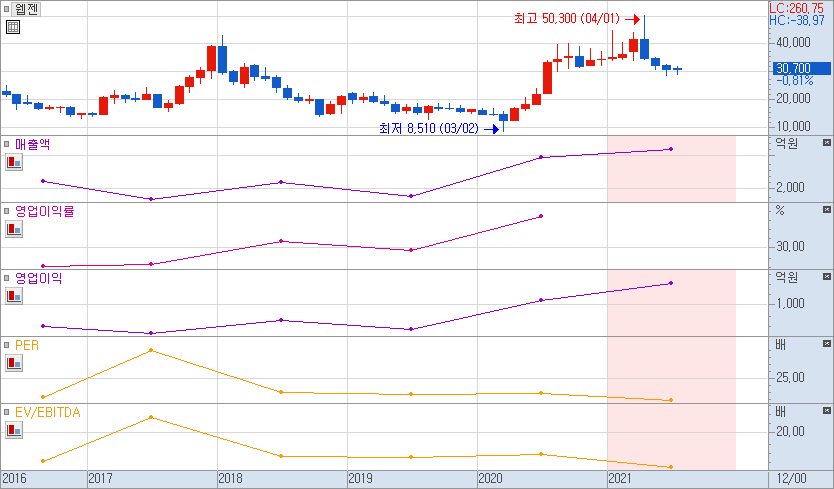
Task: Close the 영업이익률 indicator panel
Action: coord(827,210)
